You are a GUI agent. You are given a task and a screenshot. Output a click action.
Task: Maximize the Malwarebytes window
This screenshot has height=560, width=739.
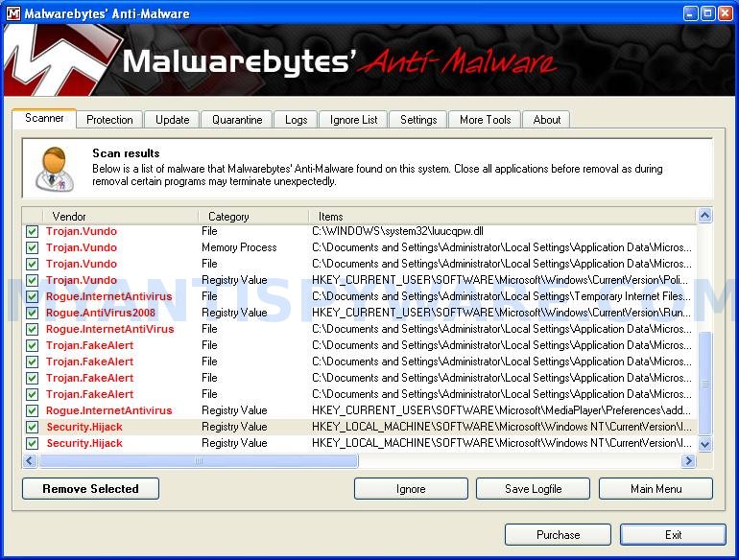[x=707, y=13]
